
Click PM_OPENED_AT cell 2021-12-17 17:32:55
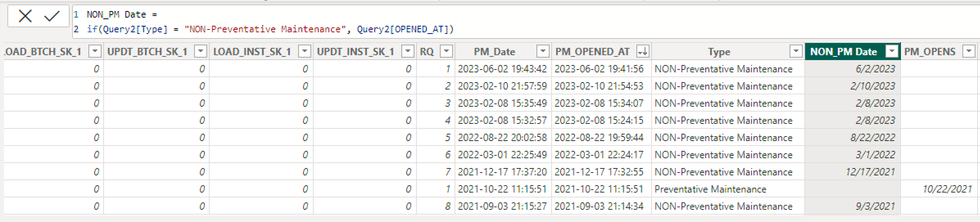coord(602,172)
